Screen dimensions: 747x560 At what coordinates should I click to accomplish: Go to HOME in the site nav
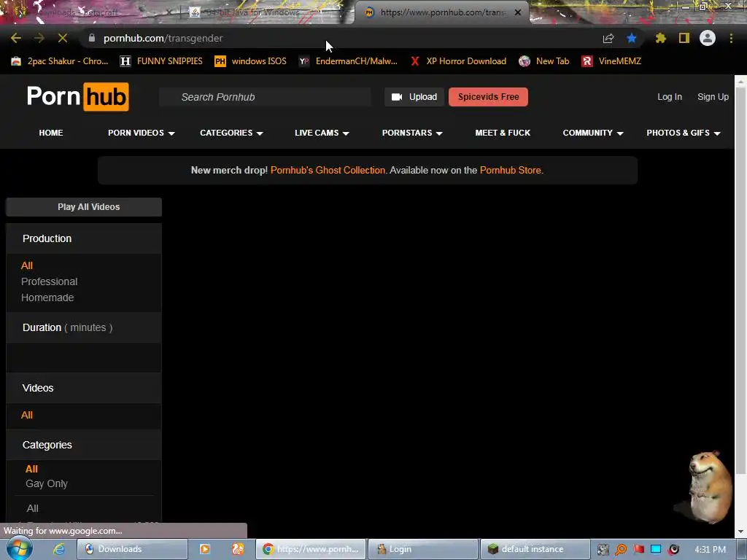coord(51,133)
